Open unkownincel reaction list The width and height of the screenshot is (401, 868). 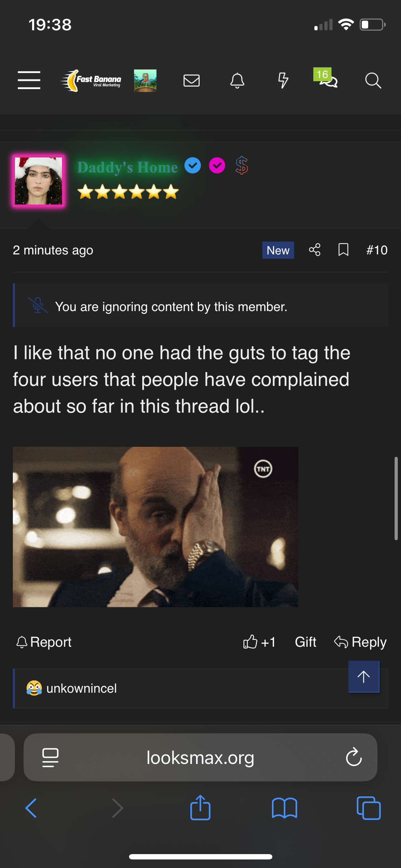click(x=81, y=688)
